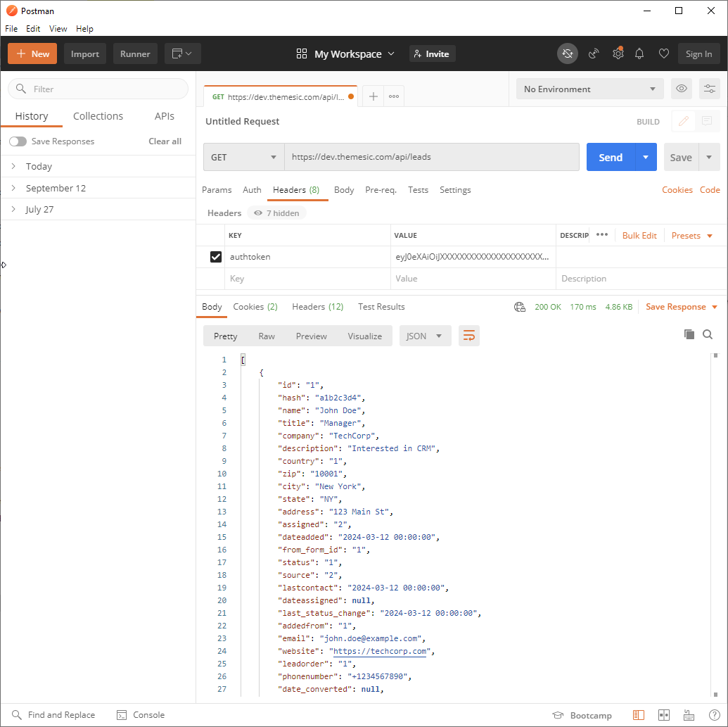The image size is (728, 727).
Task: Click the Invite button
Action: pyautogui.click(x=432, y=54)
